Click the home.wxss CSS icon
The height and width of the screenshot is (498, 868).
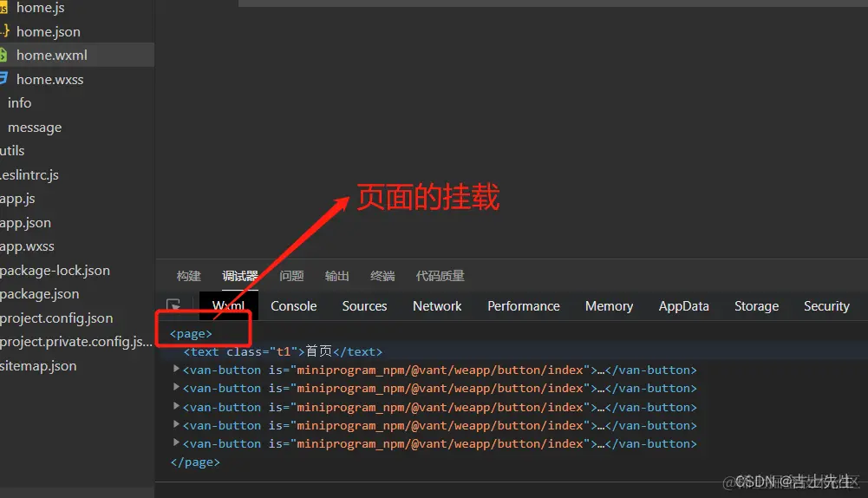pyautogui.click(x=3, y=79)
